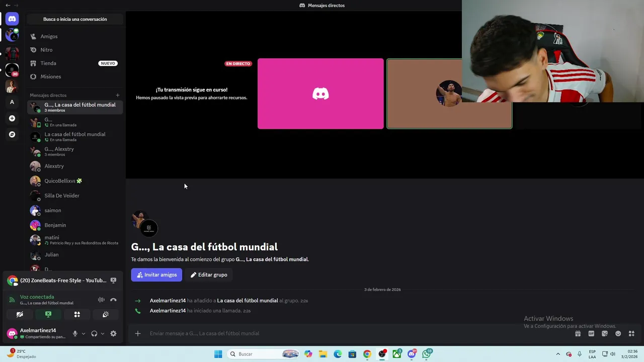This screenshot has width=644, height=362.
Task: Open WhatsApp from taskbar
Action: (x=427, y=354)
